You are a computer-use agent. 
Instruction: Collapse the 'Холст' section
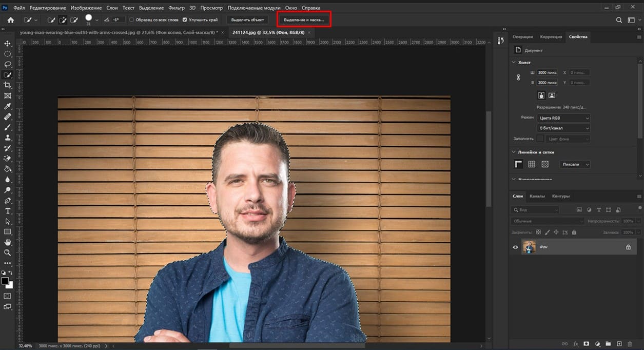tap(514, 62)
